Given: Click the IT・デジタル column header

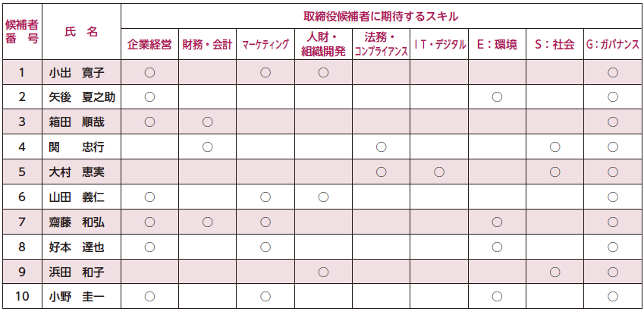Looking at the screenshot, I should click(439, 45).
